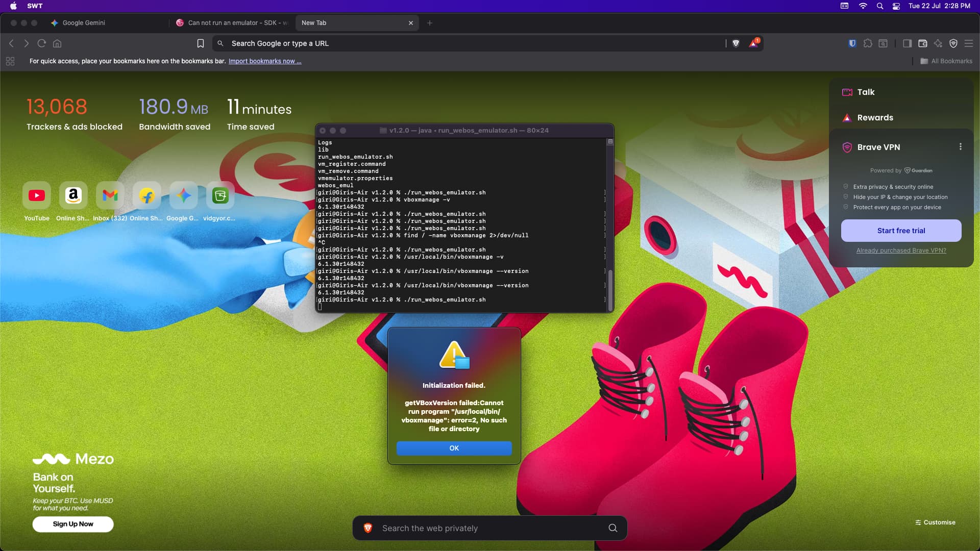Open Bitwarden extension icon
Viewport: 980px width, 551px height.
(852, 43)
